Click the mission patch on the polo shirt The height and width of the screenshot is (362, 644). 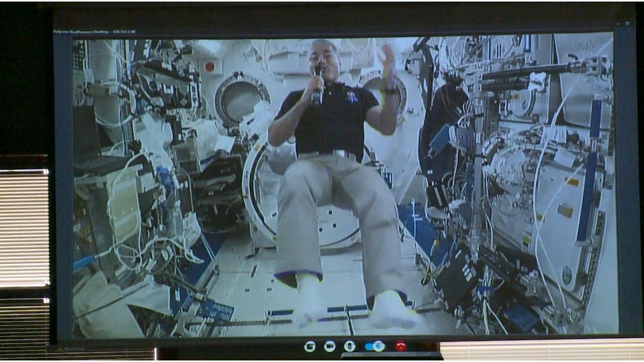(x=352, y=96)
